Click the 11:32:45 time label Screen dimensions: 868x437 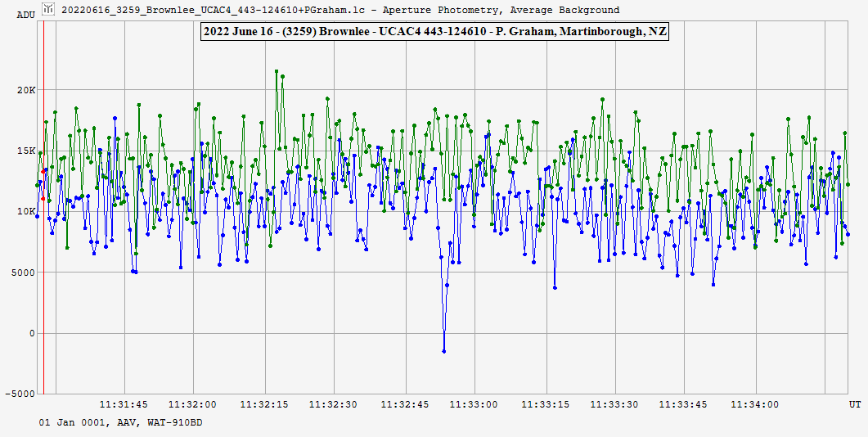click(405, 405)
